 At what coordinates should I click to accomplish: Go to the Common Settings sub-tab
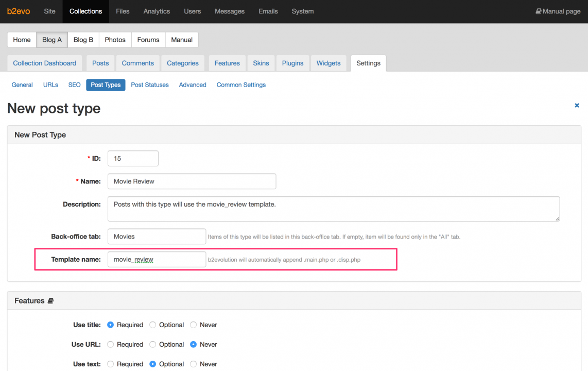(x=241, y=85)
